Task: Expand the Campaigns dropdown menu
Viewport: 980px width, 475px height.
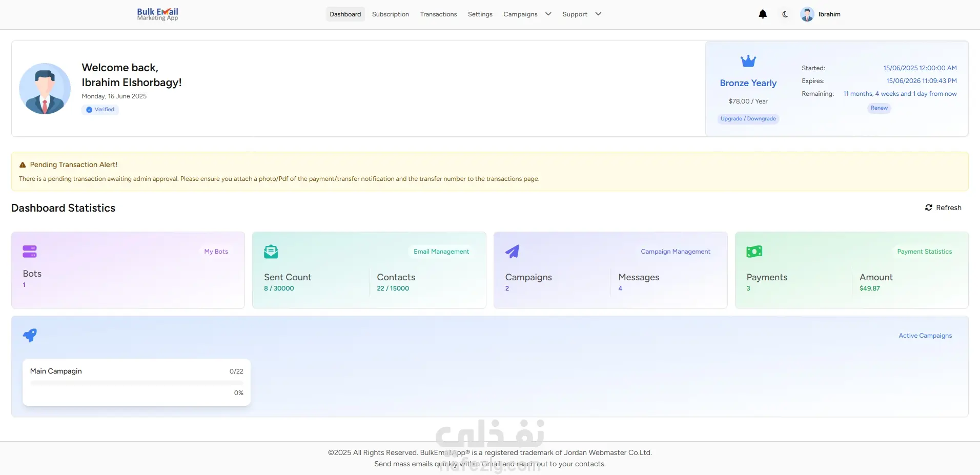Action: coord(527,14)
